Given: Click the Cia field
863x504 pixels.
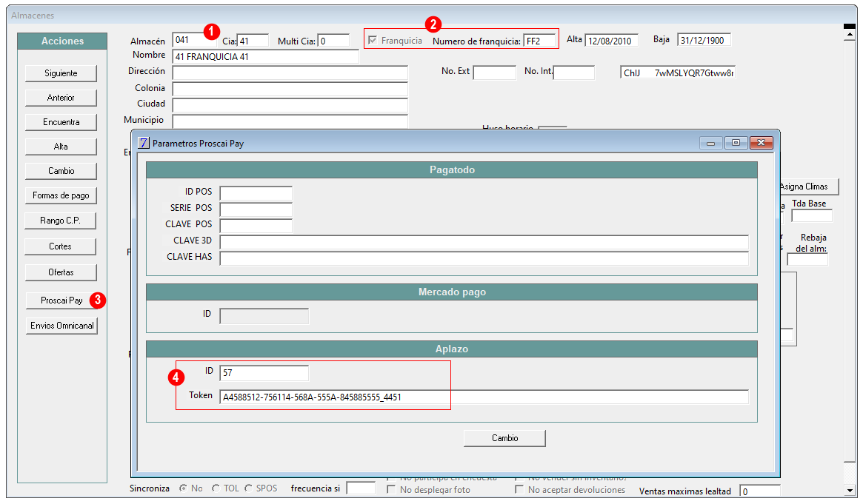Looking at the screenshot, I should [253, 41].
